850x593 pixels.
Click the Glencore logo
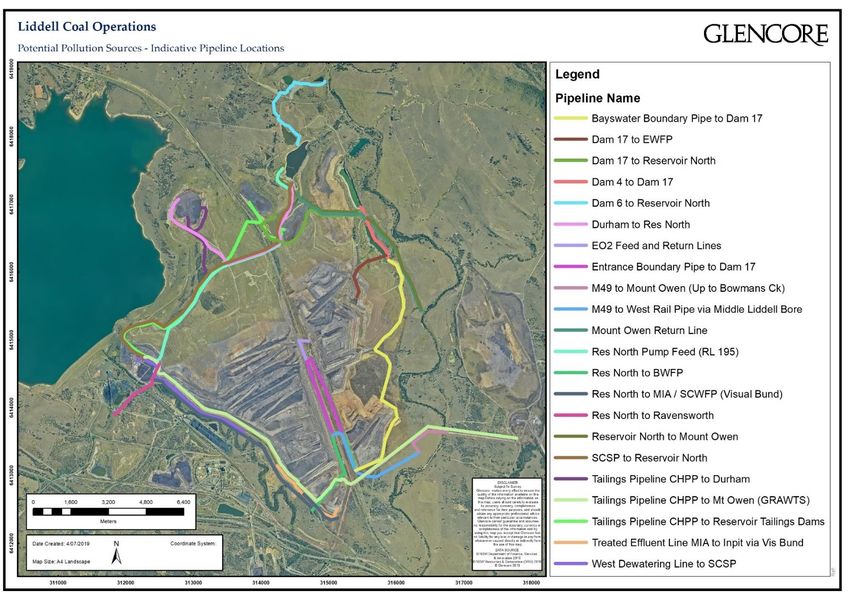click(765, 35)
